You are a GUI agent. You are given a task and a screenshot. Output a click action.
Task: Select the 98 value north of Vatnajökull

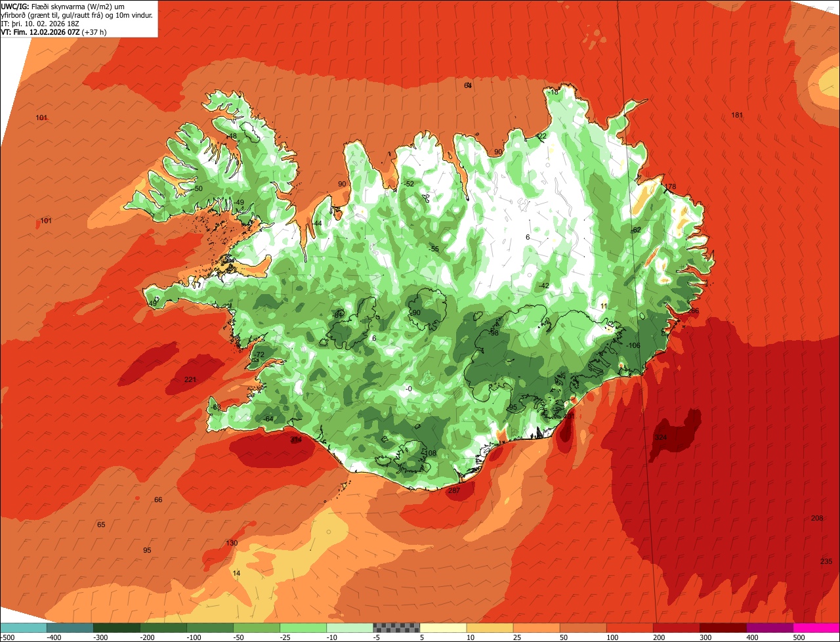(494, 333)
